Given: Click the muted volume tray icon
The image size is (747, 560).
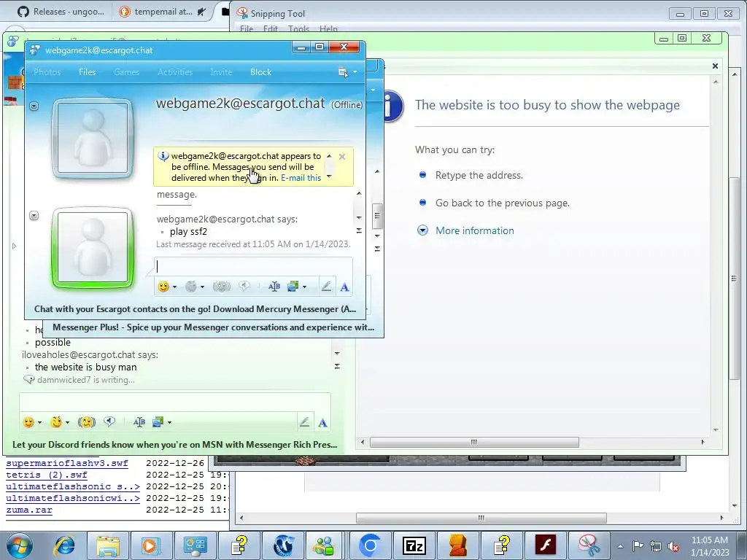Looking at the screenshot, I should 673,546.
